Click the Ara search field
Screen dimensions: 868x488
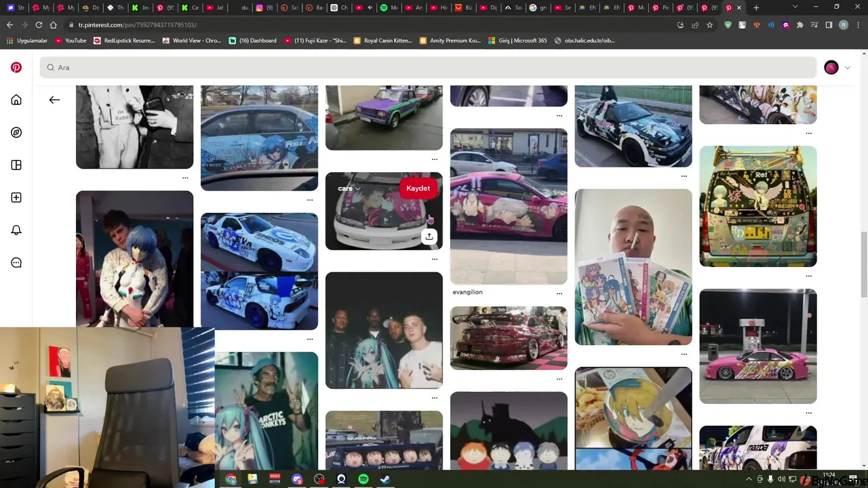429,67
